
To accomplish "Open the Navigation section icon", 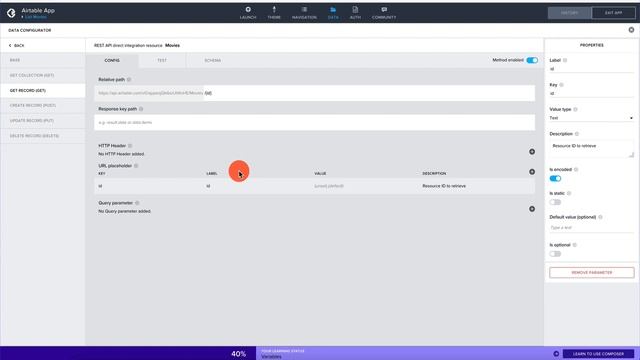I will point(304,9).
